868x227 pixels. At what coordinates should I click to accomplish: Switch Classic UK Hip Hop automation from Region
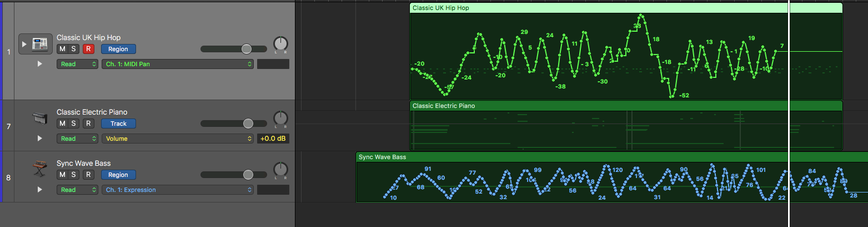click(118, 49)
